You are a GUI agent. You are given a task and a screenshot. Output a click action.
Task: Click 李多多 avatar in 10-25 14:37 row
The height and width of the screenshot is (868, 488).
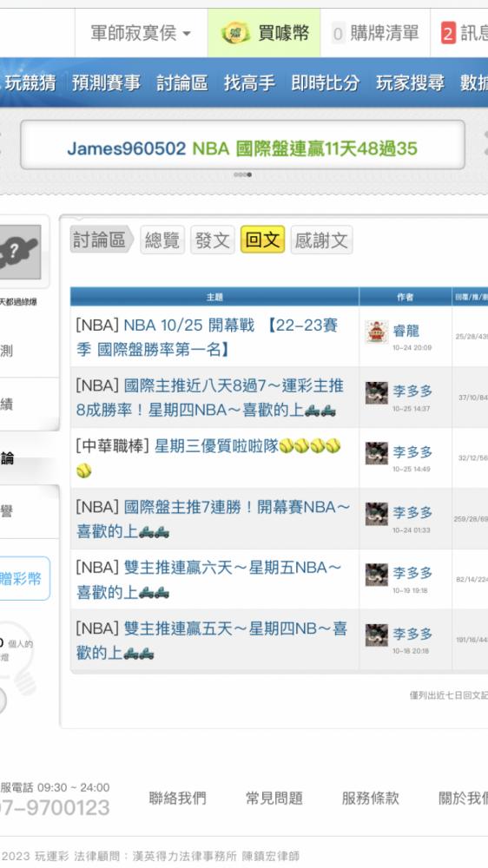click(377, 392)
